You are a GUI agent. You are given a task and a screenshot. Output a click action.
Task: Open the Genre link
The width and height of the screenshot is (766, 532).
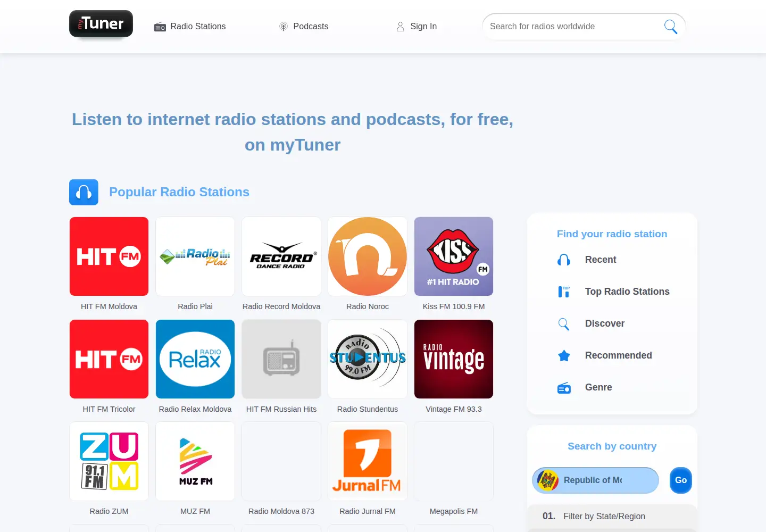pos(598,387)
